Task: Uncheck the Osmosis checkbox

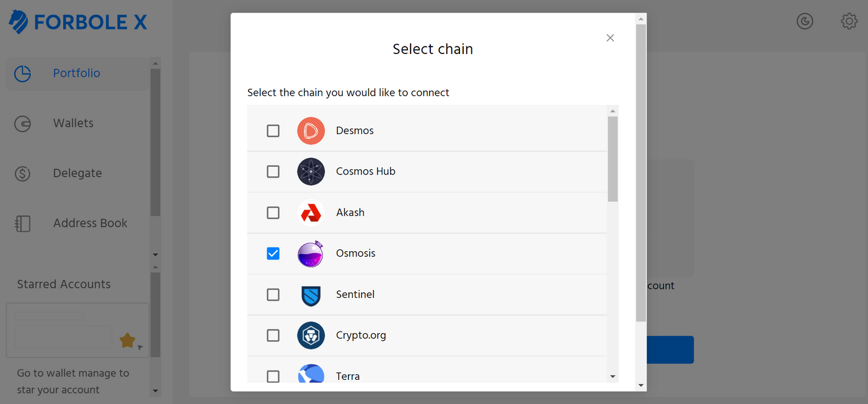Action: 273,254
